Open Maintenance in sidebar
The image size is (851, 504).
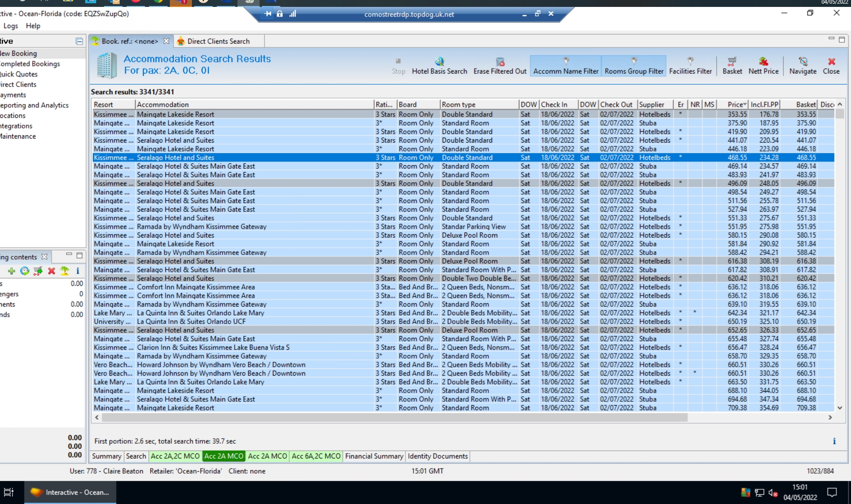point(18,136)
